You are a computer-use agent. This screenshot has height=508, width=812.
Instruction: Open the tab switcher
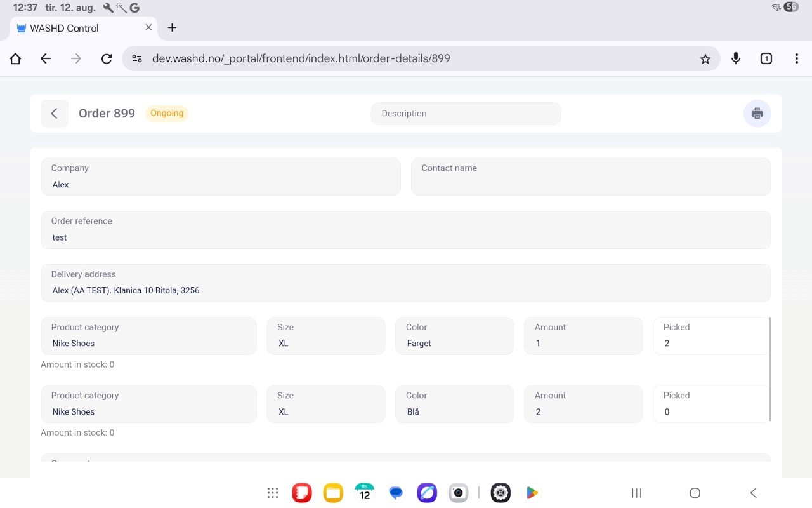pyautogui.click(x=766, y=58)
